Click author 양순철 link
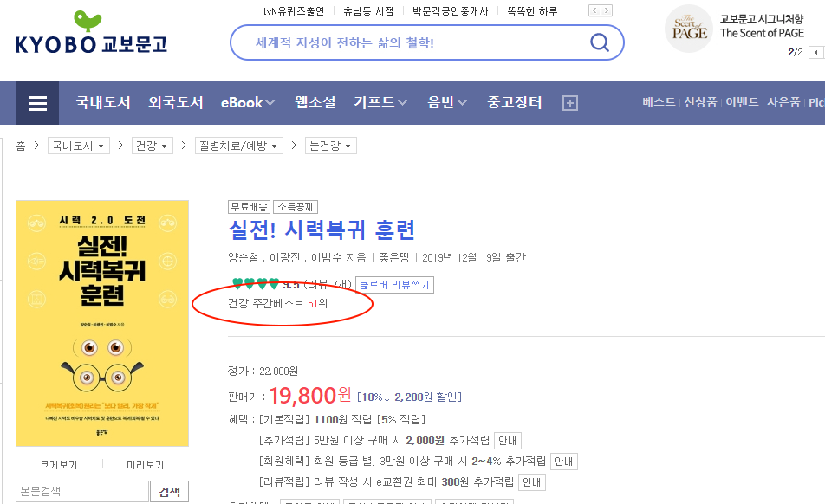The image size is (825, 504). click(243, 257)
